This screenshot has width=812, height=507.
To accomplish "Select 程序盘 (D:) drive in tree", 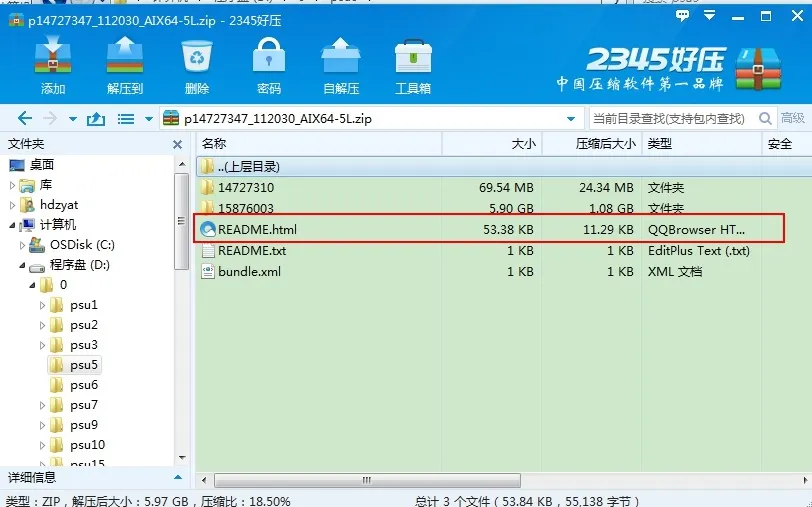I will coord(79,265).
